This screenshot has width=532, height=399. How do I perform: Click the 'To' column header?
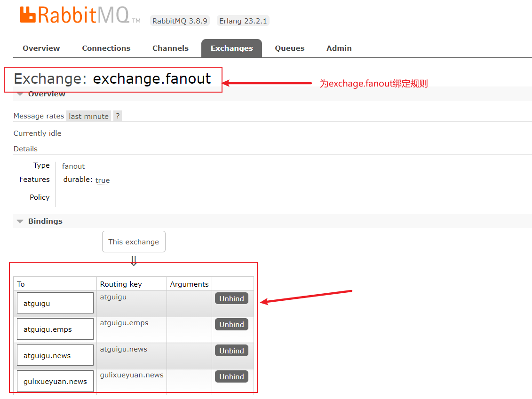coord(55,284)
